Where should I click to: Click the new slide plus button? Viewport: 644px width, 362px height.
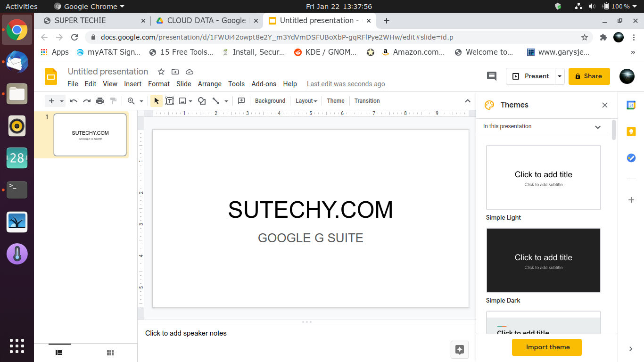click(x=51, y=101)
